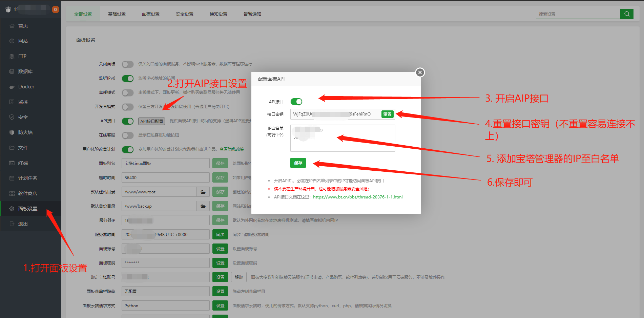The height and width of the screenshot is (318, 644).
Task: Switch to the 通知设置 tab
Action: click(x=219, y=14)
